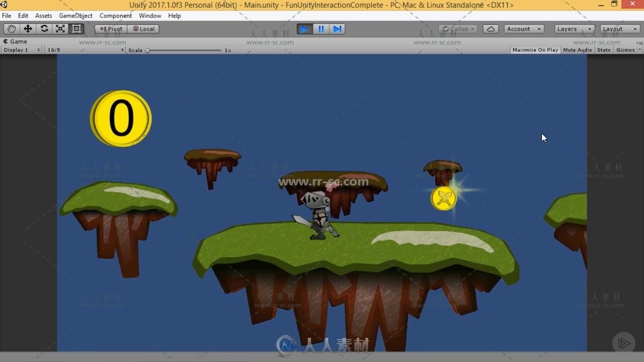Open the cloud Services button
The width and height of the screenshot is (644, 362).
pos(491,29)
